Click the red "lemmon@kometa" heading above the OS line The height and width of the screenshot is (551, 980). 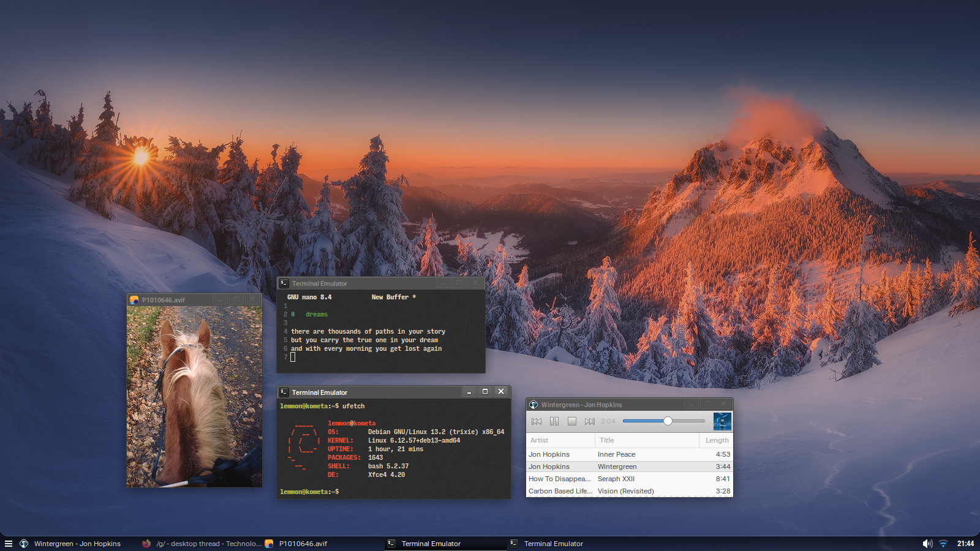coord(352,423)
